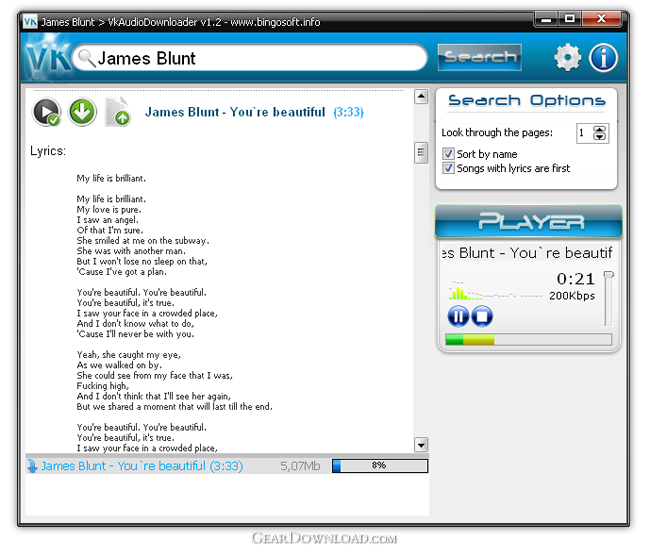The image size is (649, 546).
Task: Click the pages number field
Action: pos(584,133)
